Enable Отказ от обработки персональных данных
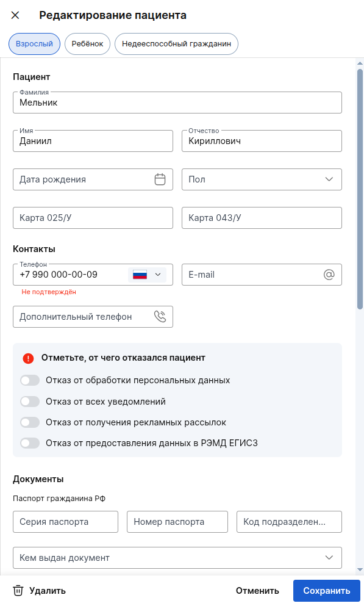The width and height of the screenshot is (364, 606). 30,380
